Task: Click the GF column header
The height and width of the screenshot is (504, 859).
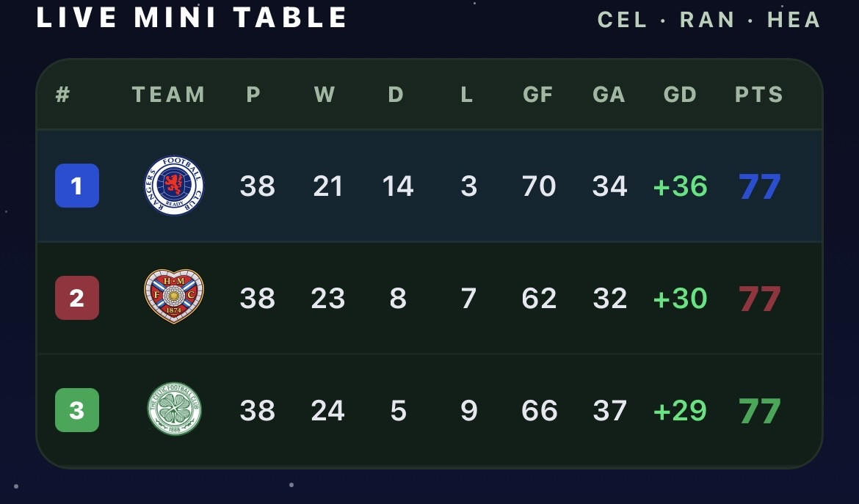Action: [x=538, y=95]
